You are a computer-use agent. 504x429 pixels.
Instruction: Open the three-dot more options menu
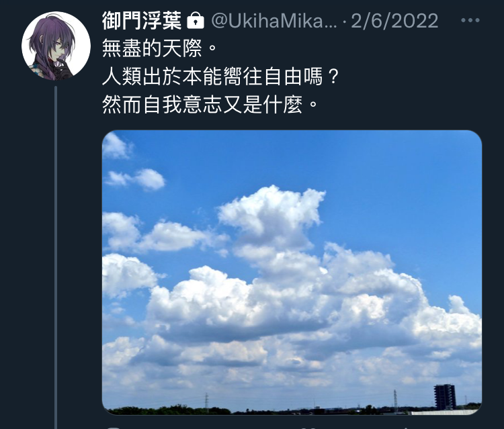pos(470,20)
